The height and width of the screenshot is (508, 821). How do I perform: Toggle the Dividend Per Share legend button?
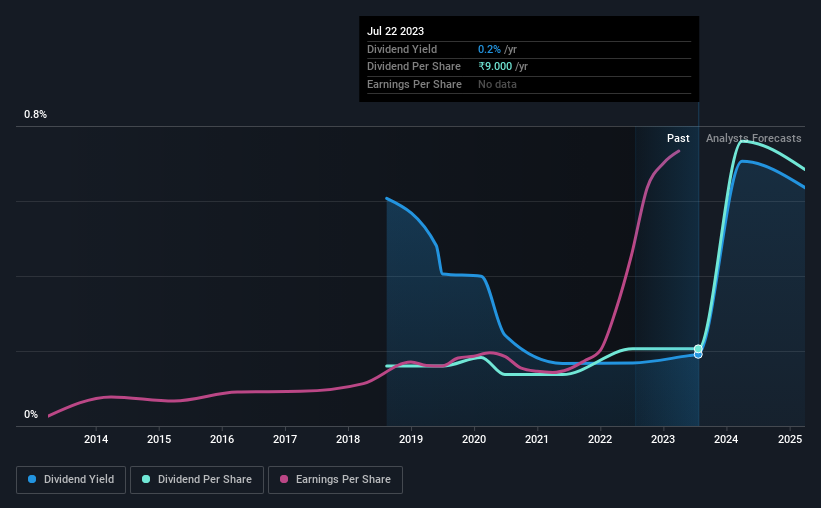[x=197, y=480]
